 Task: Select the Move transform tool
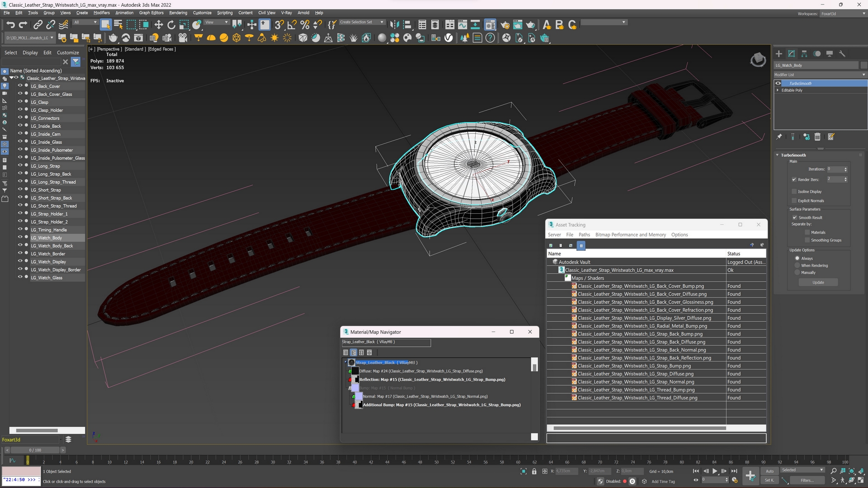click(159, 25)
